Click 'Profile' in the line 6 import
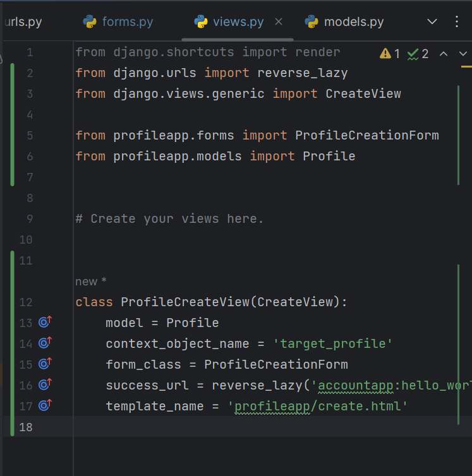The width and height of the screenshot is (472, 476). 329,157
